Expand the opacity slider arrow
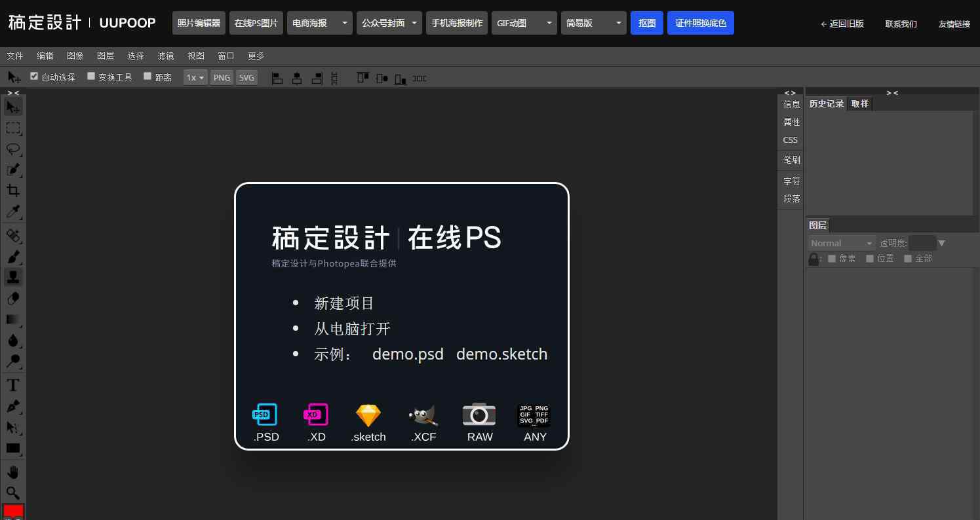Viewport: 980px width, 520px height. point(942,243)
